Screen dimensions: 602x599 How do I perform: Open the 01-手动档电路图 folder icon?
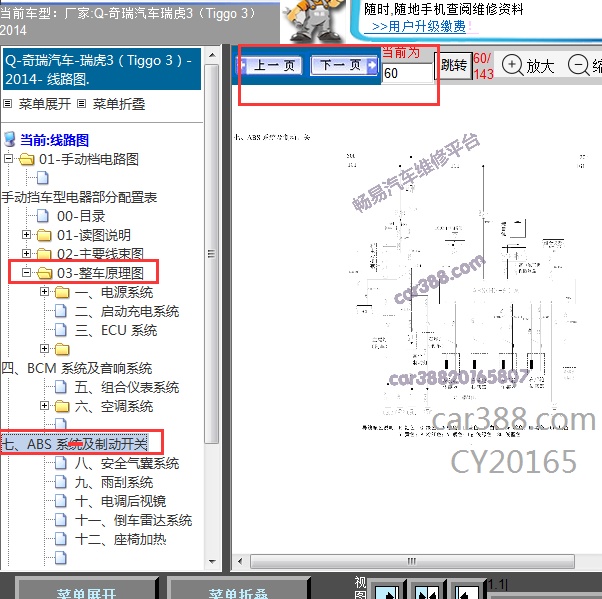(x=26, y=159)
